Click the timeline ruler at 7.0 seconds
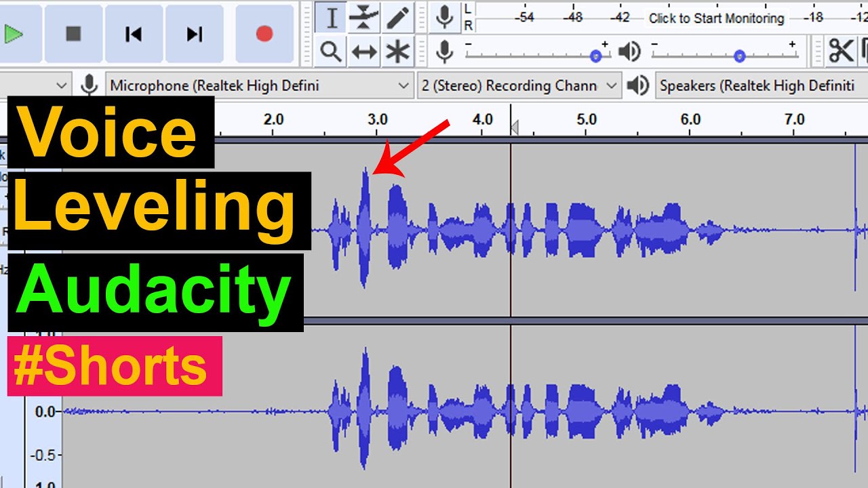The height and width of the screenshot is (488, 868). [x=795, y=120]
